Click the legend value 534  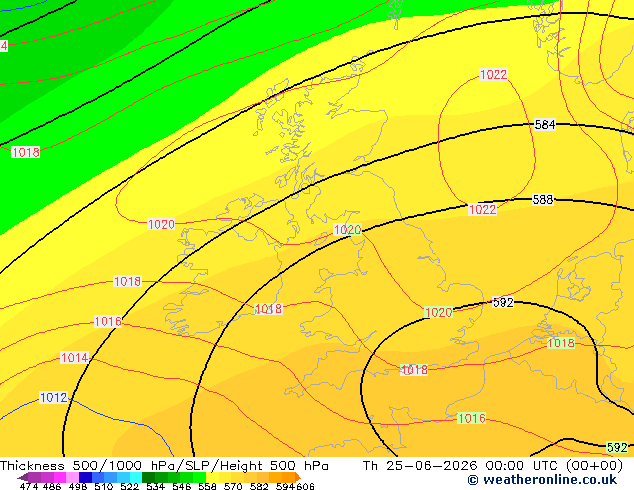(155, 486)
